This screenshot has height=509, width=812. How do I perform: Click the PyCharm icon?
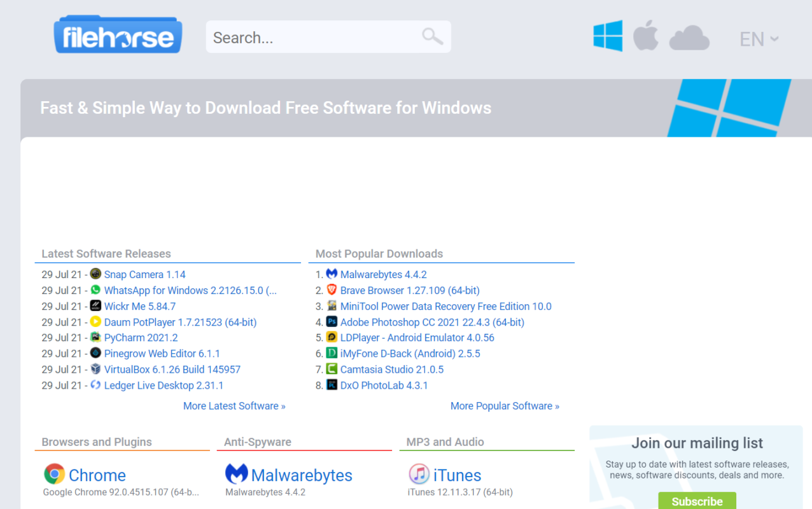click(x=95, y=337)
